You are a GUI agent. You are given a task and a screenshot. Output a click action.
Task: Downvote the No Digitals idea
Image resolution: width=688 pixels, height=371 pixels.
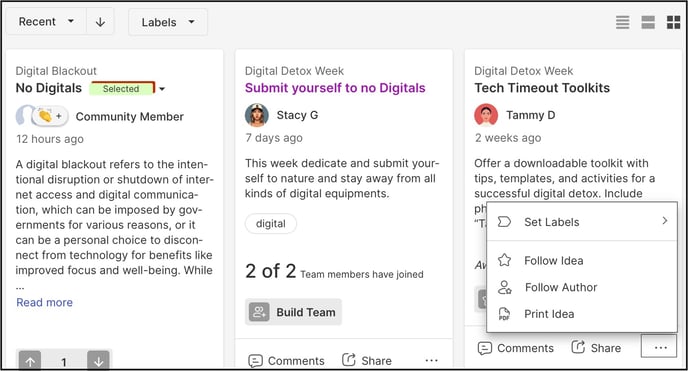point(99,361)
